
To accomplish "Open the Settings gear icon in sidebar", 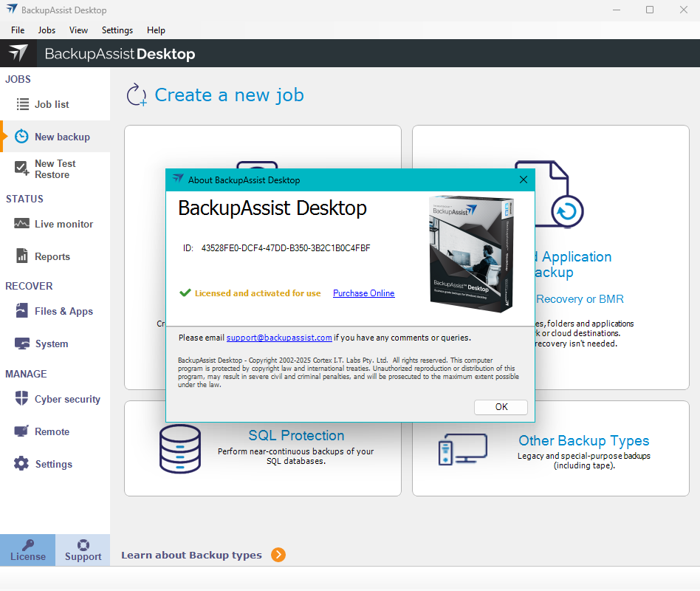I will (21, 463).
